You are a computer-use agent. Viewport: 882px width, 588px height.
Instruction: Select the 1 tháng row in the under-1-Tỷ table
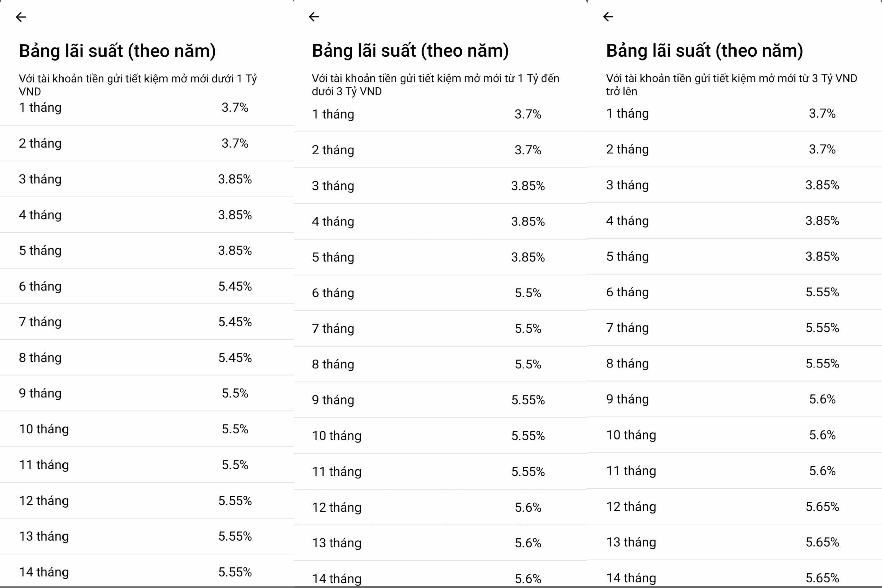coord(146,108)
